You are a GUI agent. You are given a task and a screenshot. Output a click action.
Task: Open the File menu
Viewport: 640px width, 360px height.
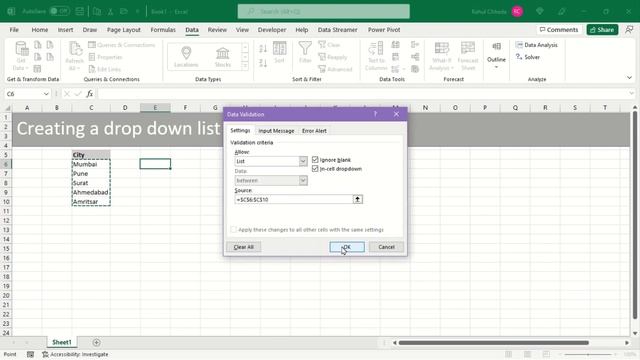pos(14,30)
